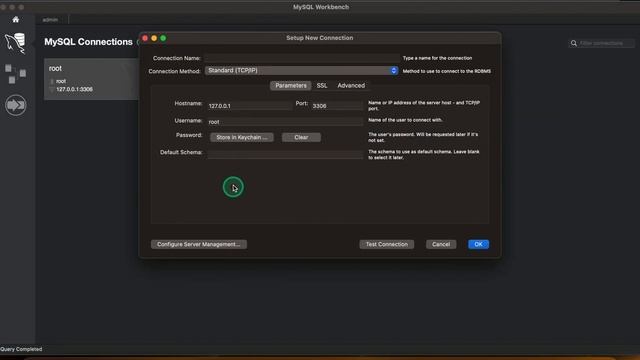
Task: Click Store in Keychain button
Action: tap(242, 138)
